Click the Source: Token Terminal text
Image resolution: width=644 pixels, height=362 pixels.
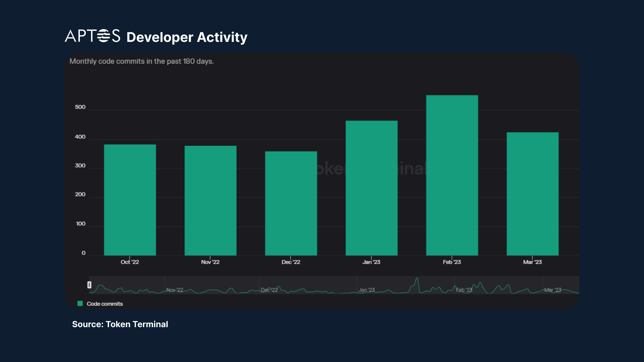120,324
